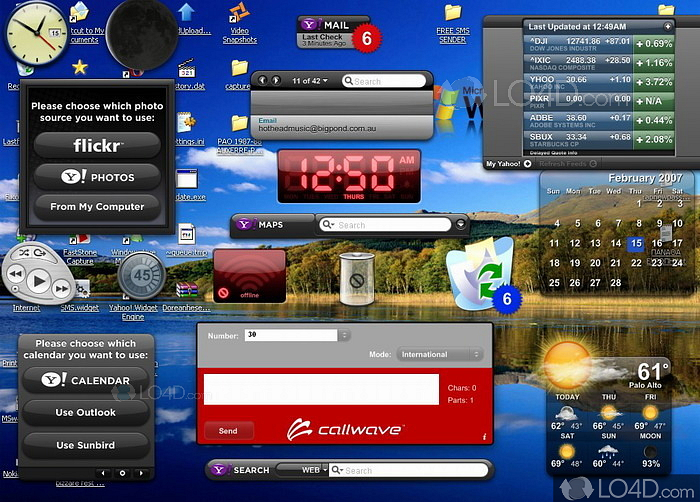Click the Yahoo web search input field
Viewport: 700px width, 502px height.
(x=408, y=470)
